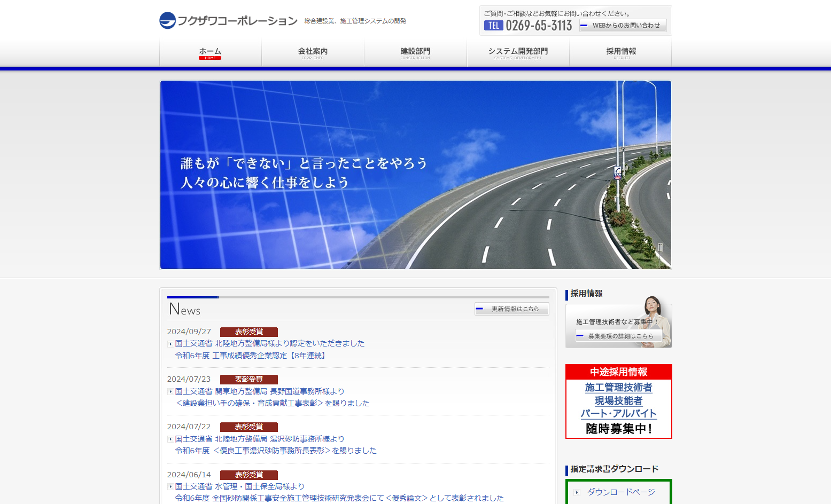Open the 採用情報 navigation tab

coord(621,53)
